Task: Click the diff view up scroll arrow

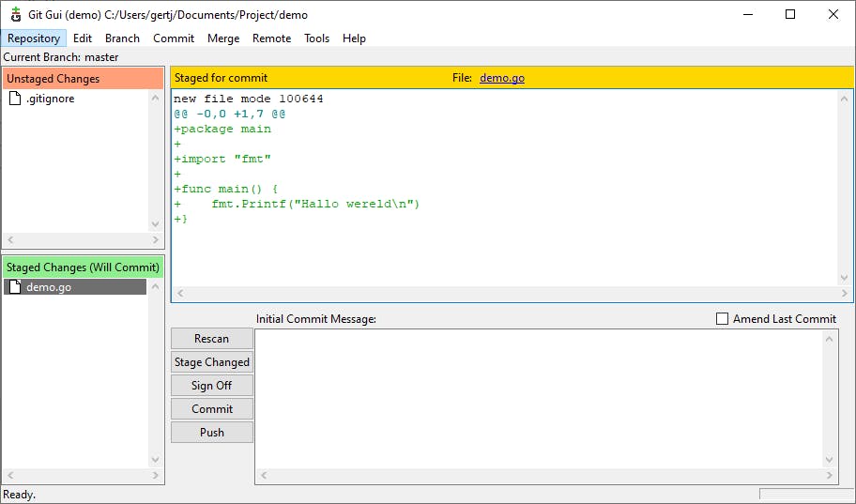Action: 844,99
